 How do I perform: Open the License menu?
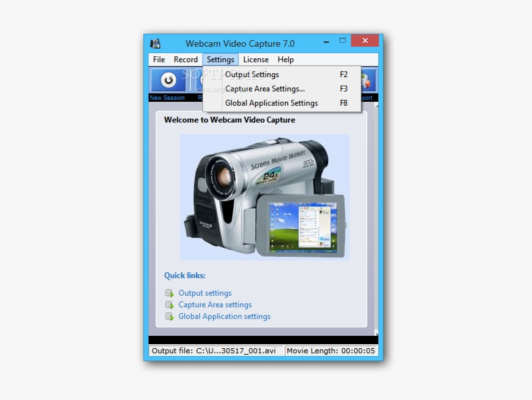(x=256, y=59)
